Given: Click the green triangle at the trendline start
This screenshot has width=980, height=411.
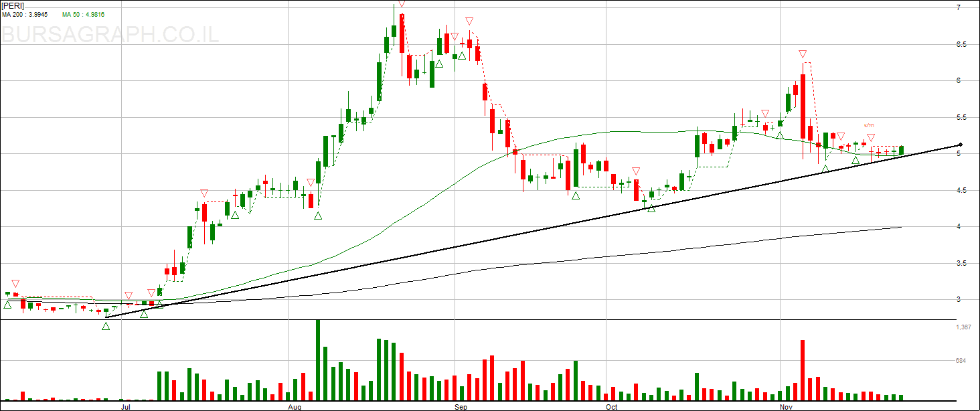Looking at the screenshot, I should (x=106, y=326).
